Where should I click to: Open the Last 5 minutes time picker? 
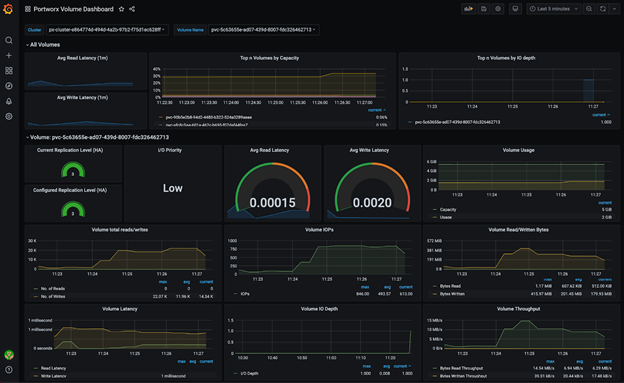(553, 9)
